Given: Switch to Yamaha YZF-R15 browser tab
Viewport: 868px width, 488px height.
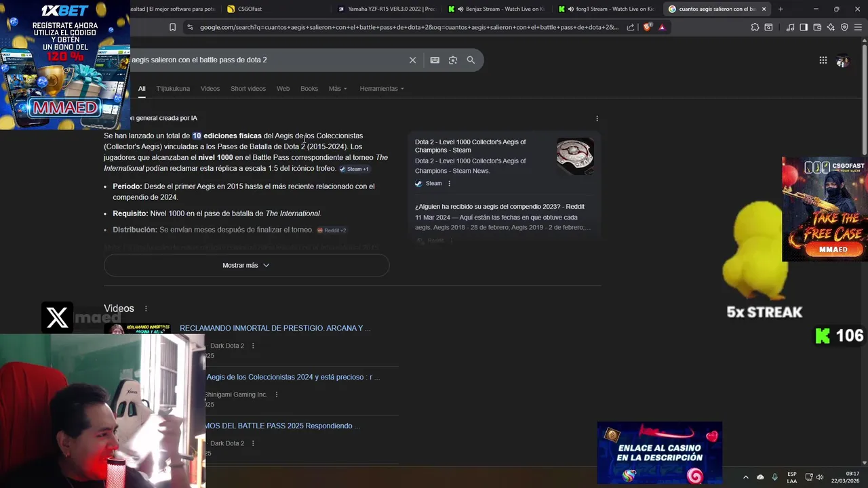Looking at the screenshot, I should pyautogui.click(x=387, y=9).
